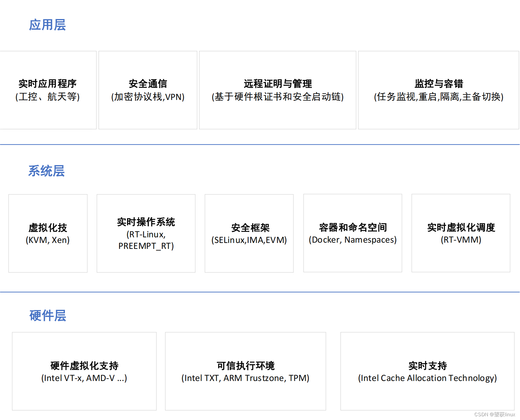Image resolution: width=520 pixels, height=420 pixels.
Task: Click the (Docker, Namespaces) label
Action: click(352, 240)
